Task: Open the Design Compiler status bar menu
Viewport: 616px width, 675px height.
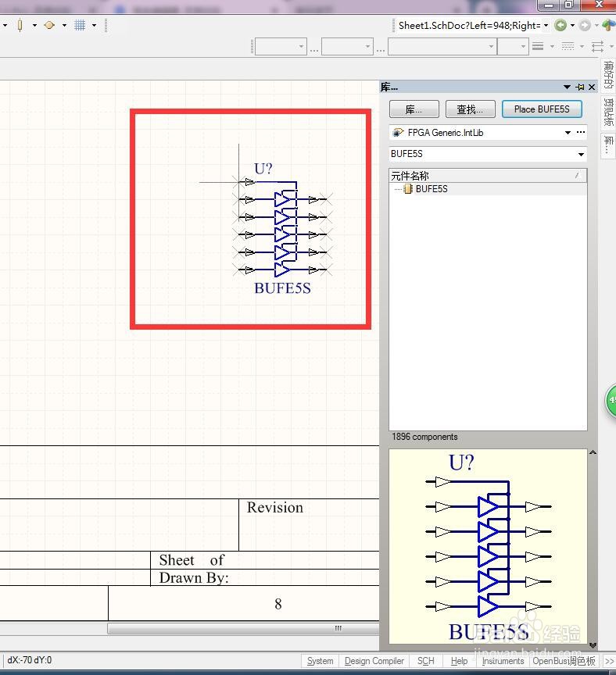Action: [374, 660]
